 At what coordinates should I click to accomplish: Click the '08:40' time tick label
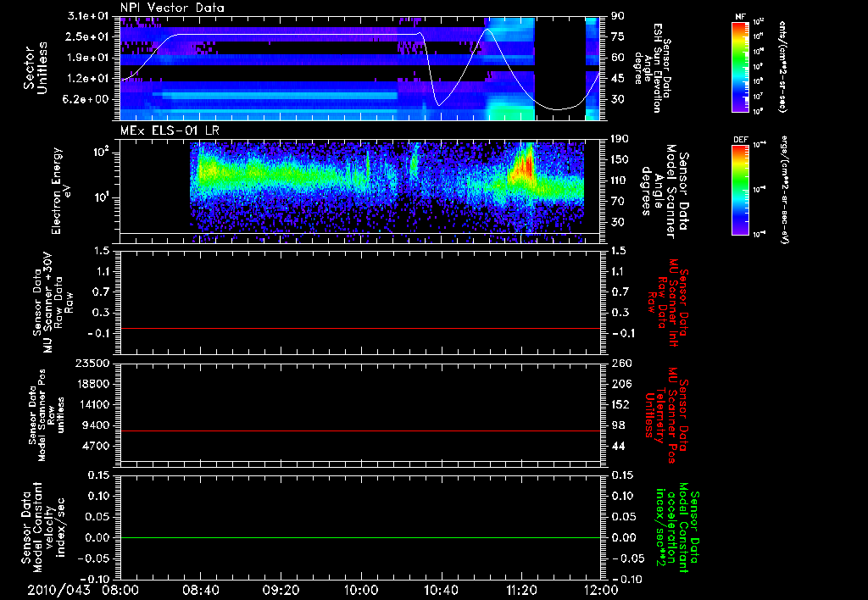pos(201,590)
